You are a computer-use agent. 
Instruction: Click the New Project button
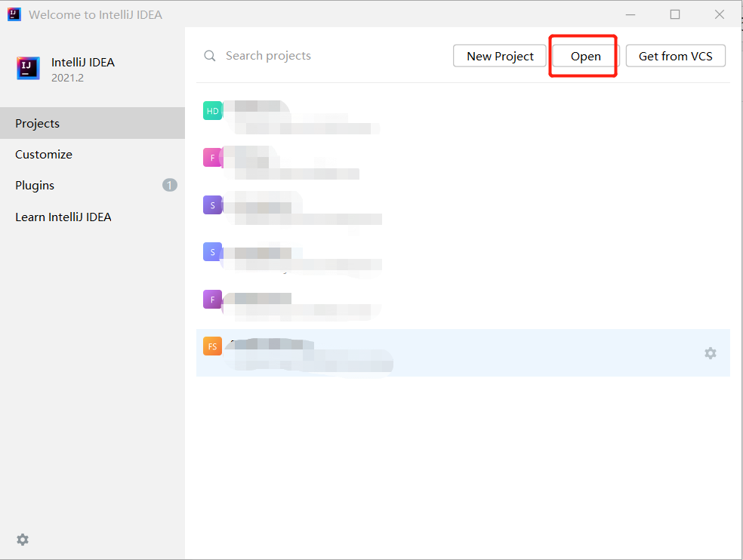pos(500,56)
